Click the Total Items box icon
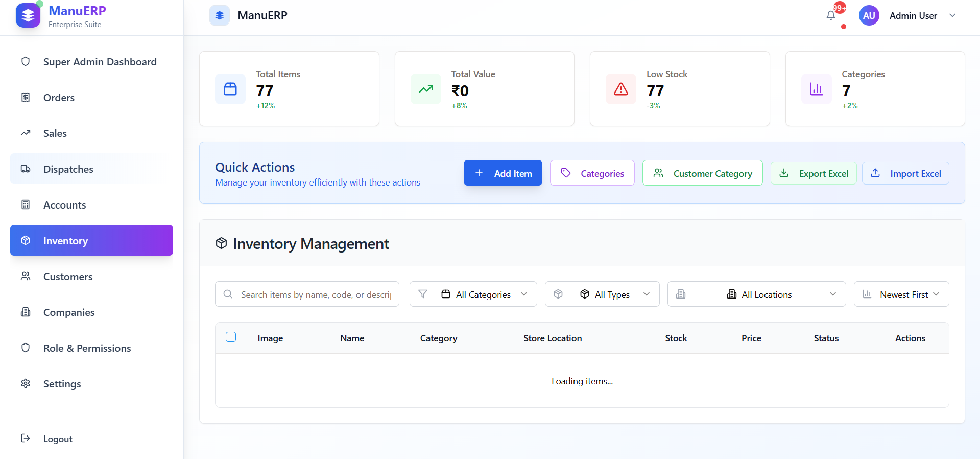The image size is (980, 459). tap(230, 89)
